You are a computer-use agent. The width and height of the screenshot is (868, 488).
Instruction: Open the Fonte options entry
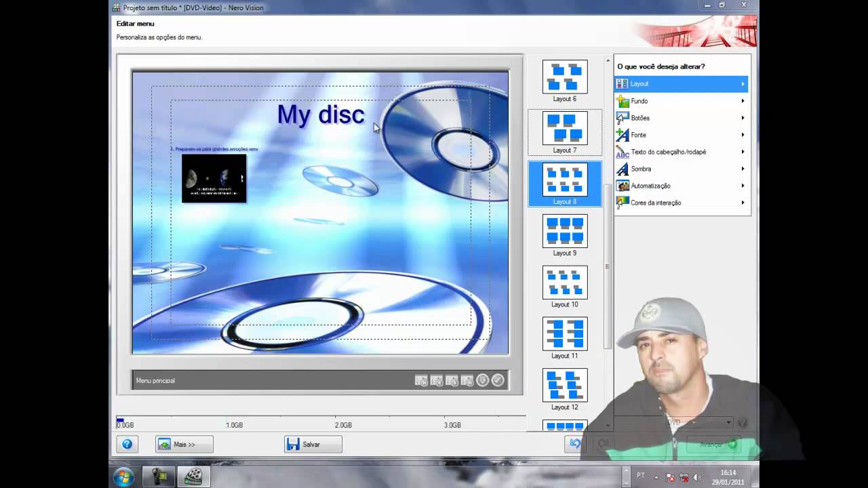pos(681,135)
